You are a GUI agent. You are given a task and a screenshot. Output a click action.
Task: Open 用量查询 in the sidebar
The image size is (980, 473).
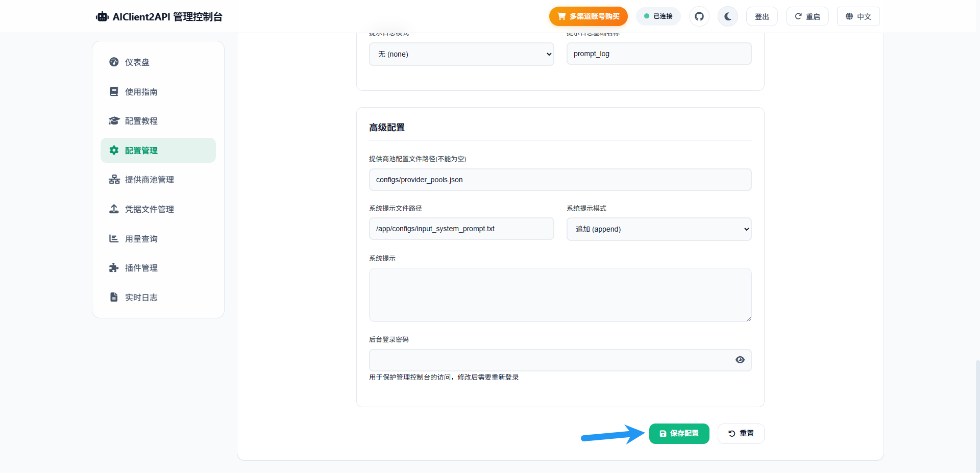coord(141,239)
